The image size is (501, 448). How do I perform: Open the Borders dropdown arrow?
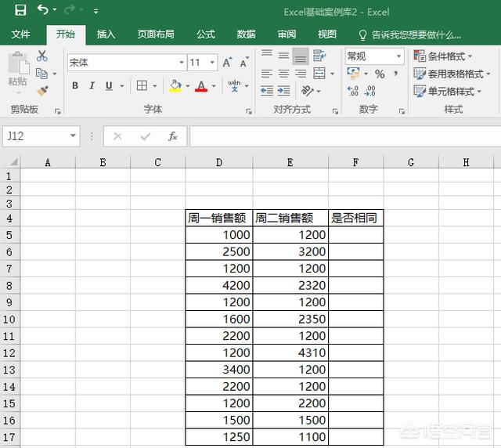[x=155, y=85]
